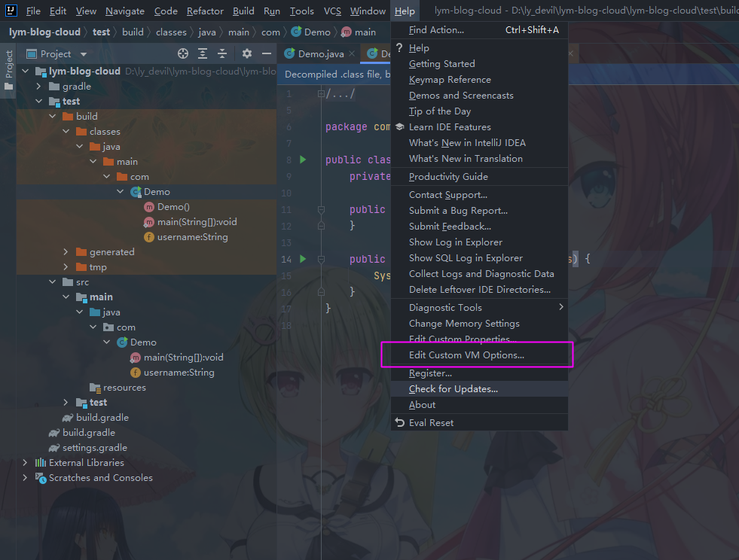Collapse the fold marker on line 11
739x560 pixels.
click(321, 209)
